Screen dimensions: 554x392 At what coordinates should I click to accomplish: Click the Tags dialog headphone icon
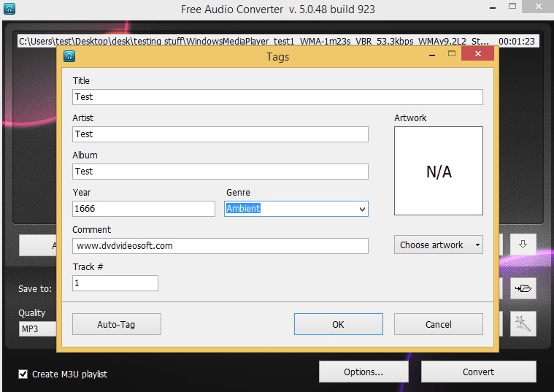[69, 56]
